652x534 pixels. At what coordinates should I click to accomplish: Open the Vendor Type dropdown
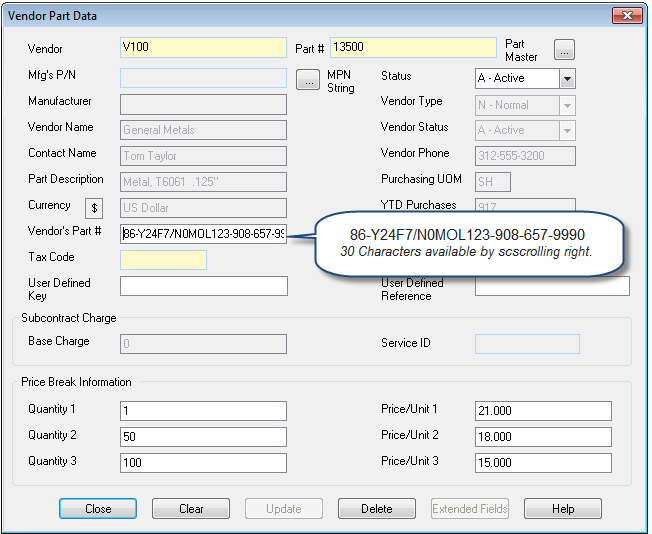coord(567,105)
